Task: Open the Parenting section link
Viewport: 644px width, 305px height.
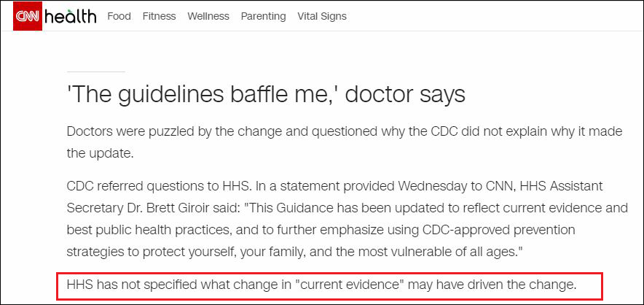Action: coord(263,16)
